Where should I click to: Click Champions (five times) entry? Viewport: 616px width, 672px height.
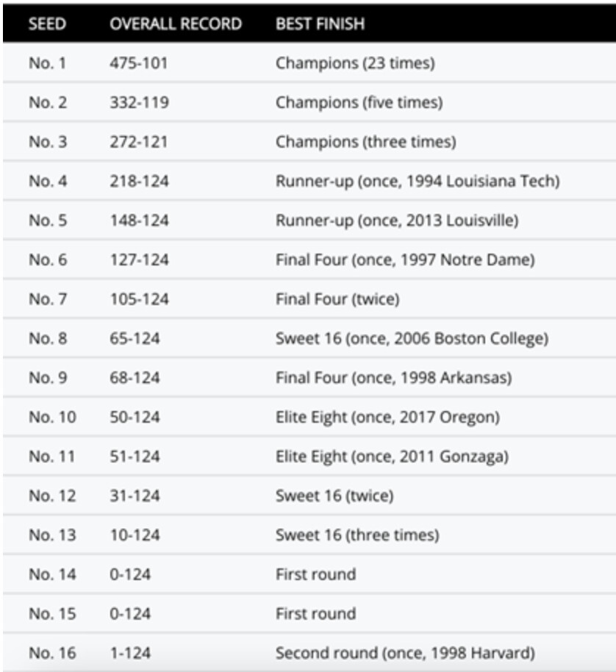point(359,102)
